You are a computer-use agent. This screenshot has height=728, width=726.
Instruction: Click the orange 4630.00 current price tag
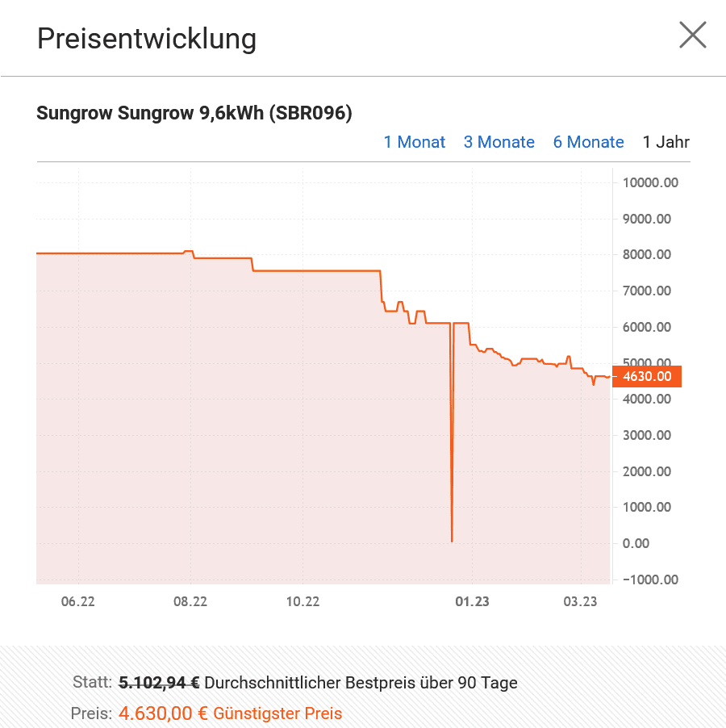(x=647, y=376)
